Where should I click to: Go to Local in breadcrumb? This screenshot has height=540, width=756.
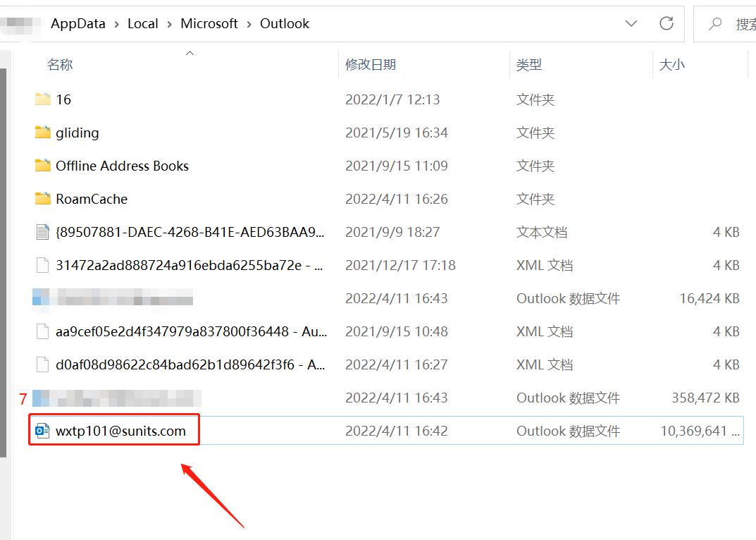pyautogui.click(x=143, y=24)
